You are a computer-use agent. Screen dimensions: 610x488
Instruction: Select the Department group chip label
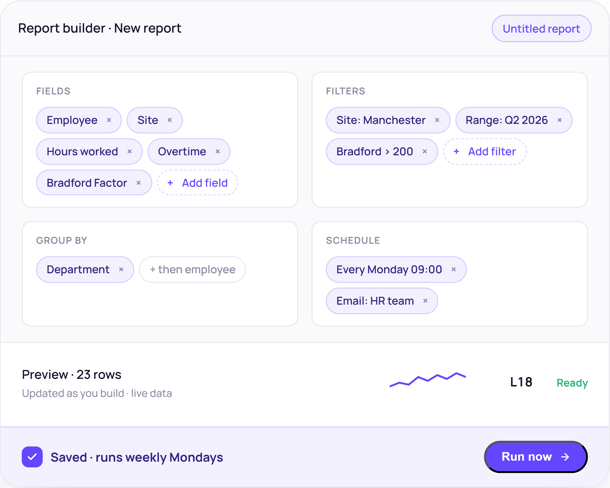[78, 269]
